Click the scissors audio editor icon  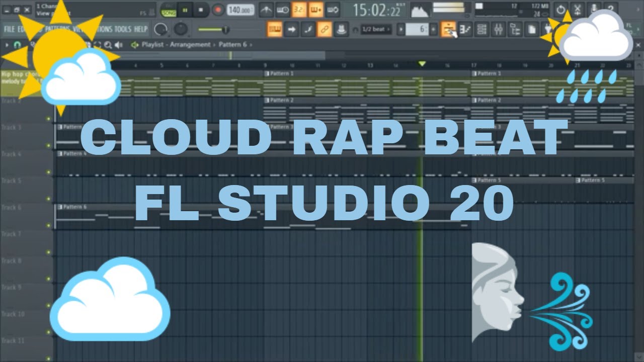click(x=578, y=9)
